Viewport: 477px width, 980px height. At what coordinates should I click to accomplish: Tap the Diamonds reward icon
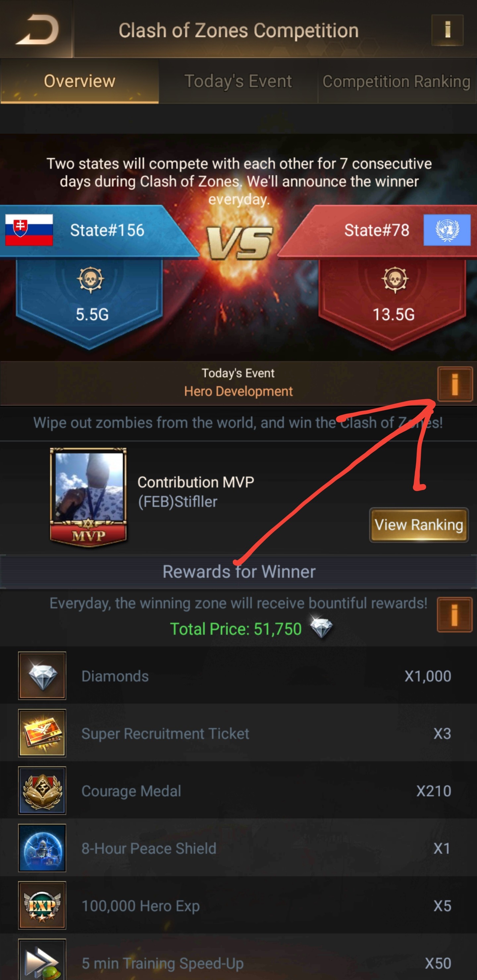point(42,676)
